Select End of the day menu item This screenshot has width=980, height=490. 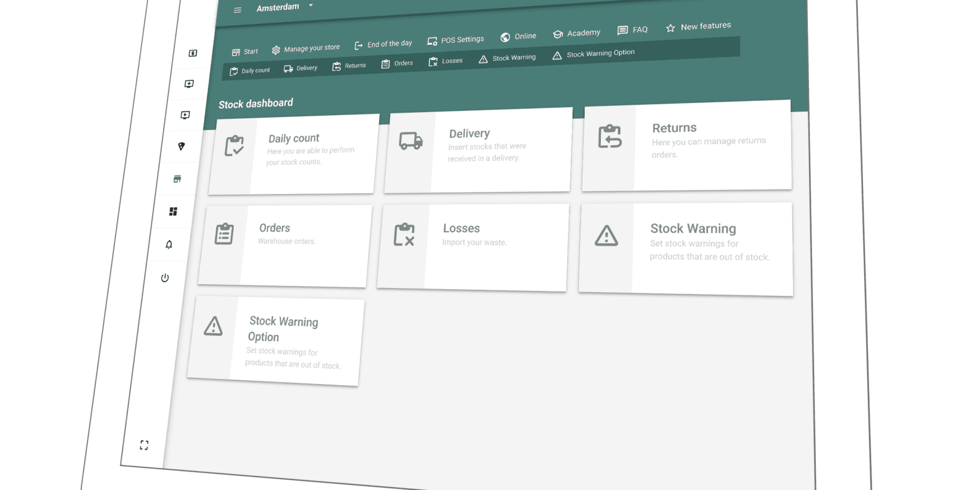point(383,44)
